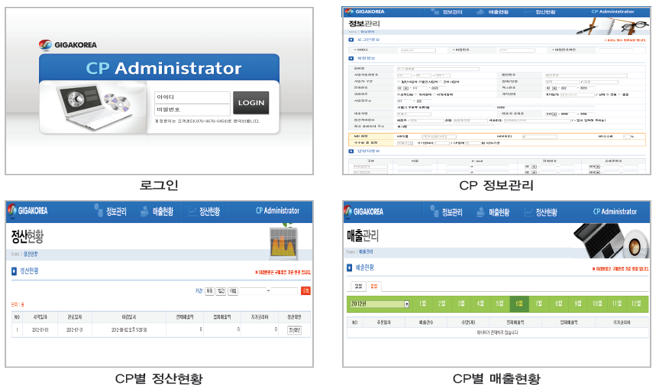Click 매출현황 menu icon in 정산현황 panel header
Screen dimensions: 658x388
(x=144, y=211)
